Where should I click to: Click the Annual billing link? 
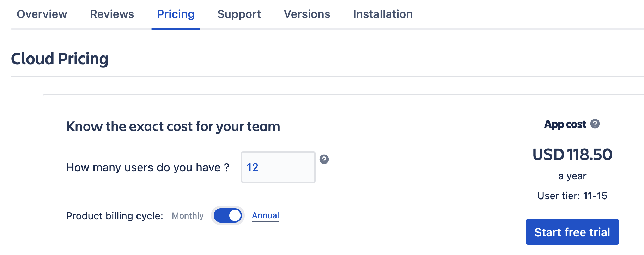tap(265, 215)
